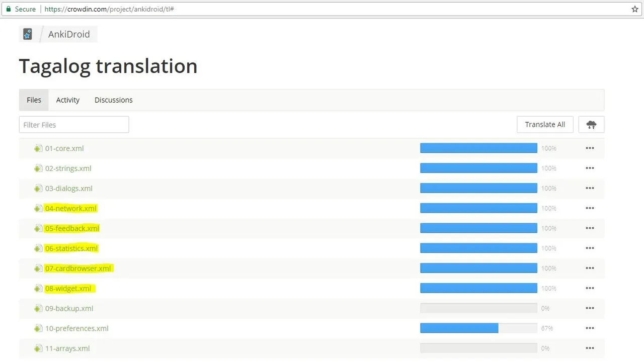Click the 67% label for 10-preferences.xml
This screenshot has width=644, height=361.
(x=547, y=328)
